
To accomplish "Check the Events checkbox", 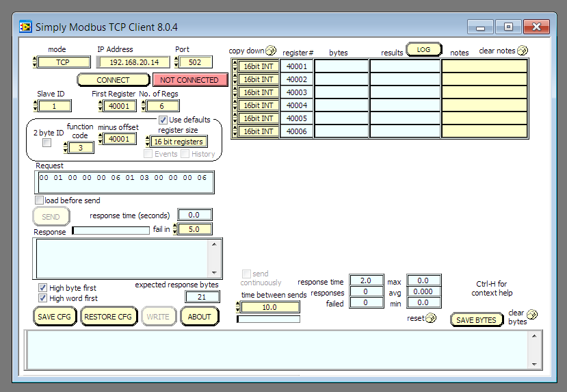I will point(148,154).
